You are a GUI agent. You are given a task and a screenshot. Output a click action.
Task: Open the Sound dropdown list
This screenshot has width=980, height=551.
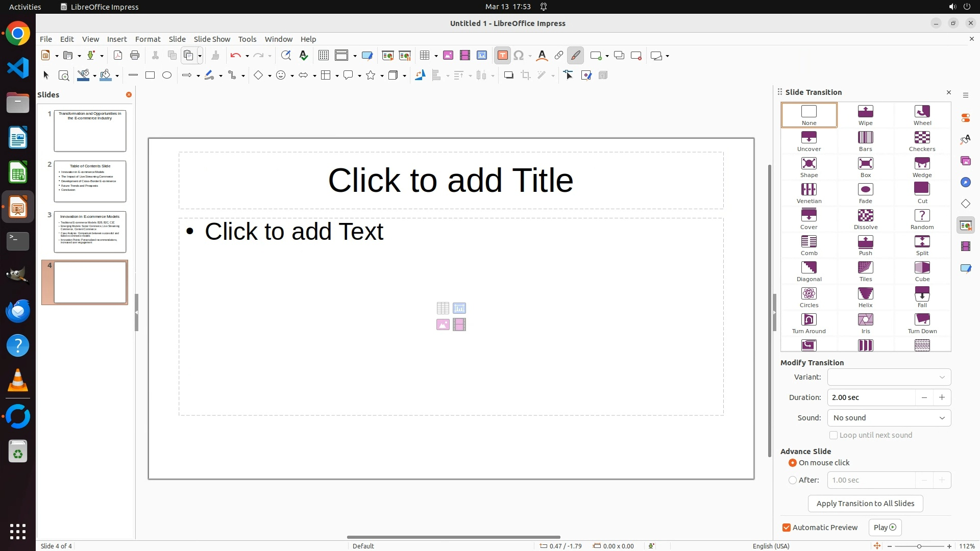coord(889,418)
